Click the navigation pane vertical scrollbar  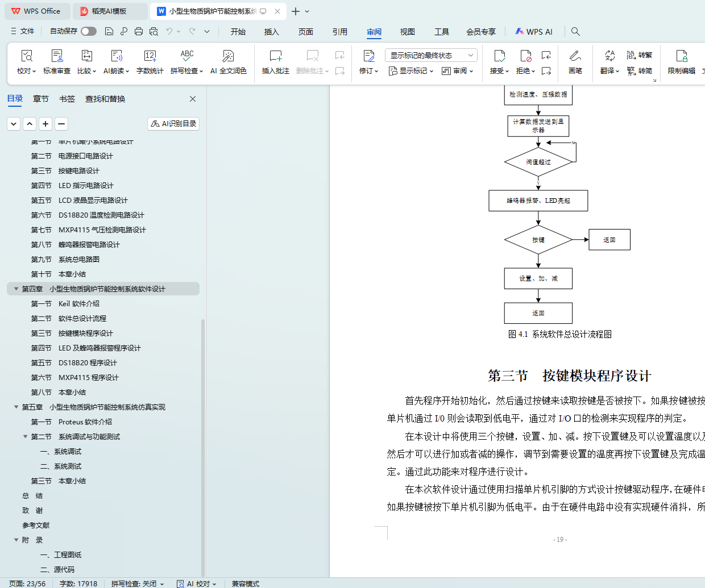point(203,443)
